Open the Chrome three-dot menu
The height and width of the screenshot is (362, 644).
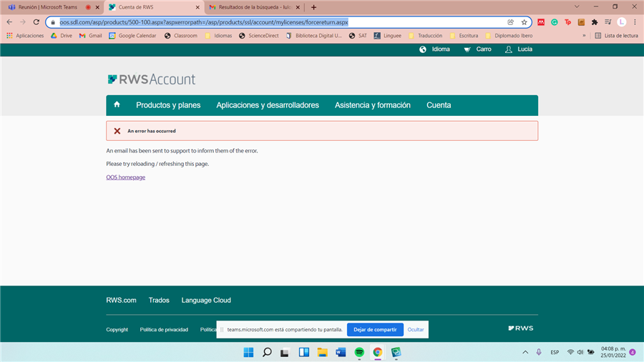[635, 22]
